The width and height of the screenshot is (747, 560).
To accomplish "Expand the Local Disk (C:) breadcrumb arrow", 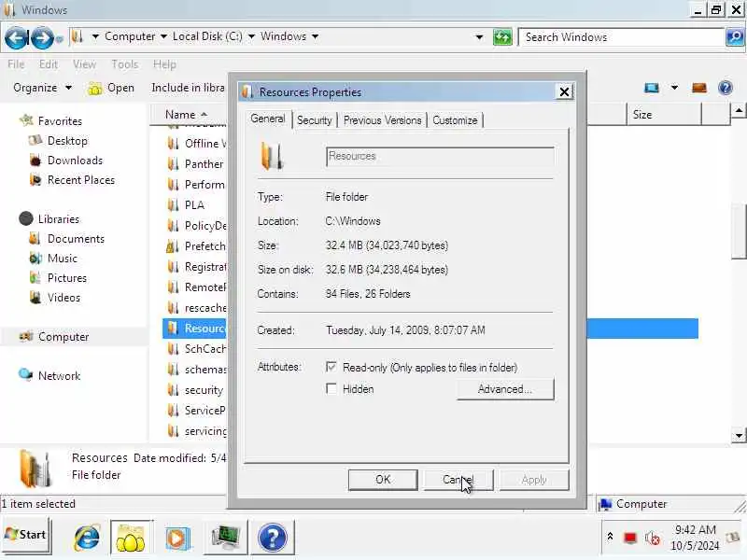I will click(x=251, y=36).
